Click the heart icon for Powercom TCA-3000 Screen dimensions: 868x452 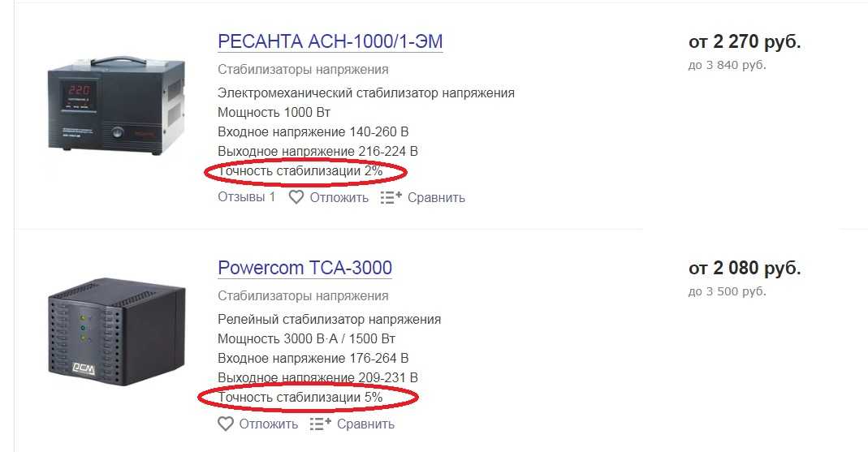point(225,424)
